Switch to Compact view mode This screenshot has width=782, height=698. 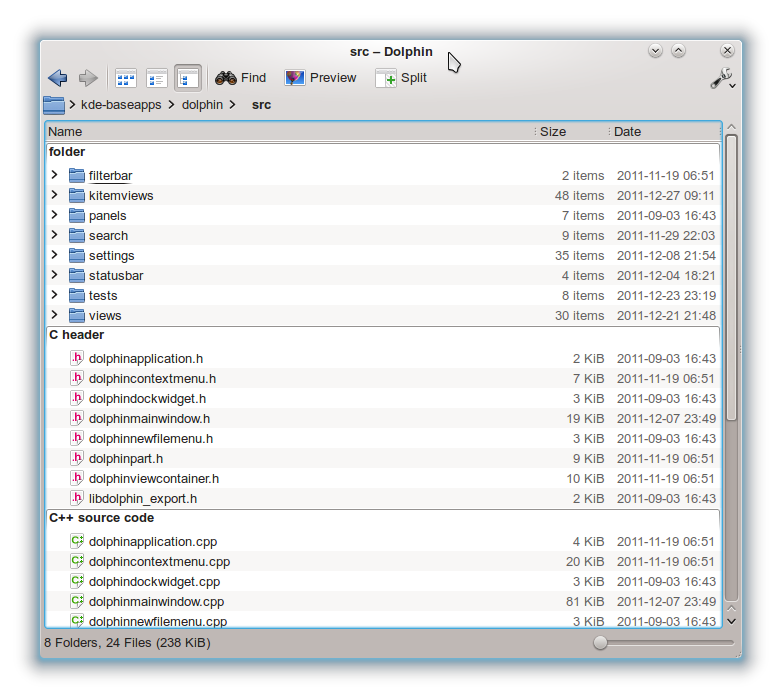[157, 78]
